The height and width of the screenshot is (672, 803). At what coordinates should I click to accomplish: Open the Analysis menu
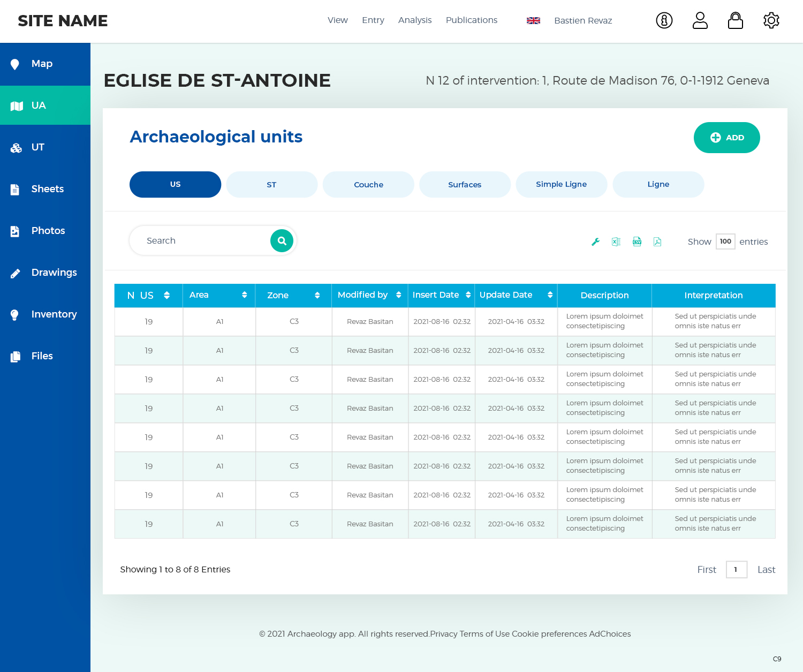tap(414, 20)
